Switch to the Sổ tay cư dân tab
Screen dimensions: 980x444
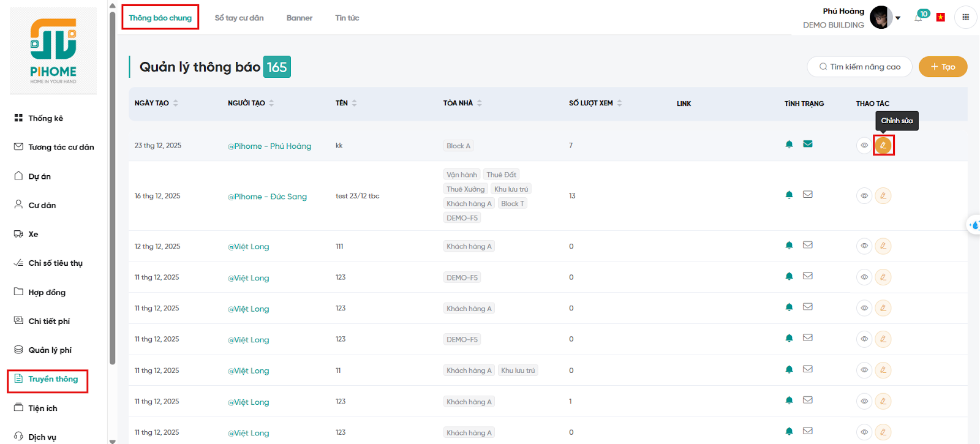(x=239, y=18)
